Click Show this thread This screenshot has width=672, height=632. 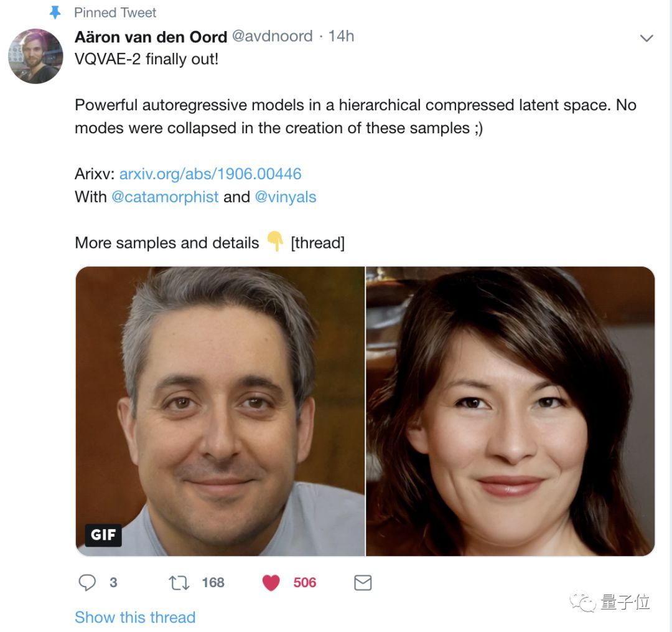tap(135, 617)
